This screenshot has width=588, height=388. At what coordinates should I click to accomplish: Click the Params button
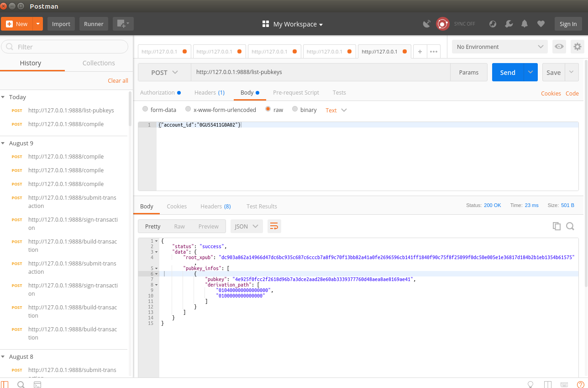tap(469, 72)
